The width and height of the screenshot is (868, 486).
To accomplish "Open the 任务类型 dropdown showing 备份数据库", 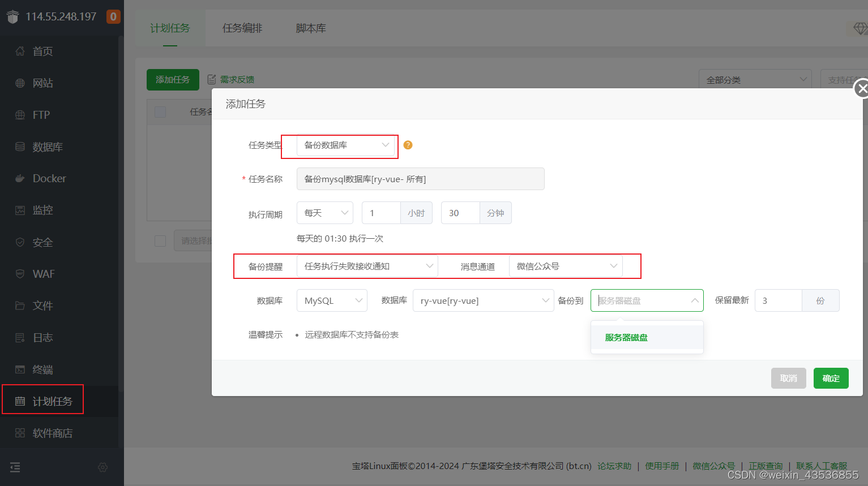I will 345,145.
